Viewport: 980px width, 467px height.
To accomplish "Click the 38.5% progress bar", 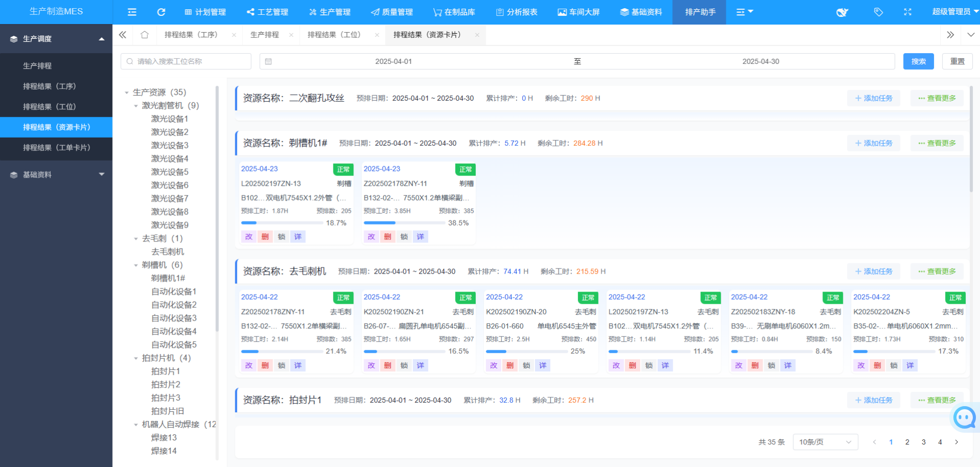I will click(404, 223).
